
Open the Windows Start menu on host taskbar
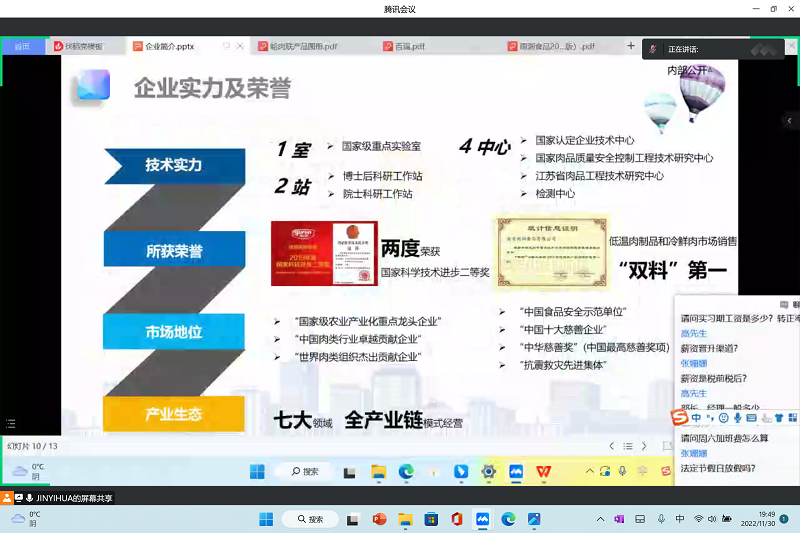coord(266,519)
